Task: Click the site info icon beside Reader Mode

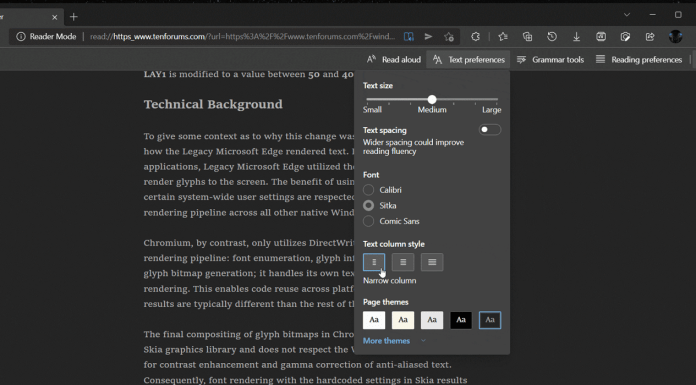Action: coord(20,36)
